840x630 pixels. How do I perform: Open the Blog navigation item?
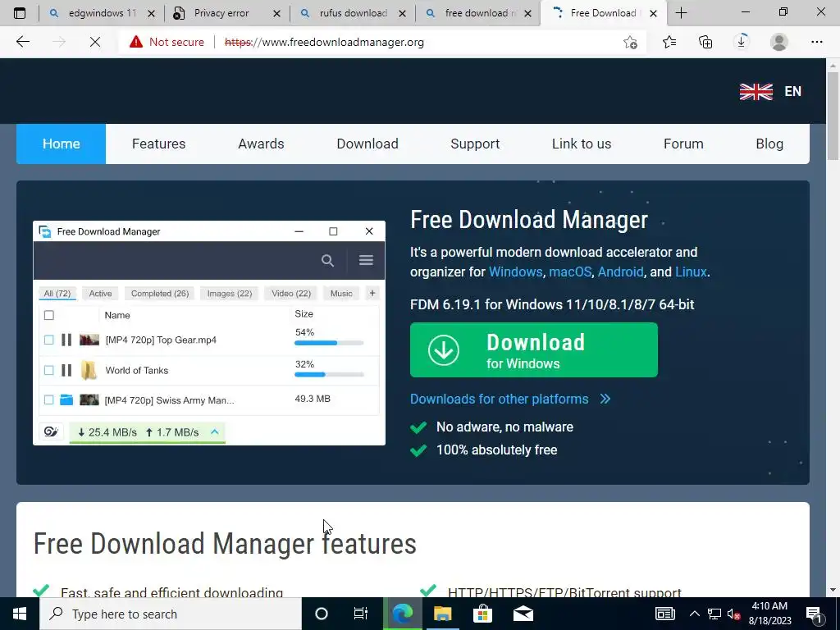coord(769,144)
